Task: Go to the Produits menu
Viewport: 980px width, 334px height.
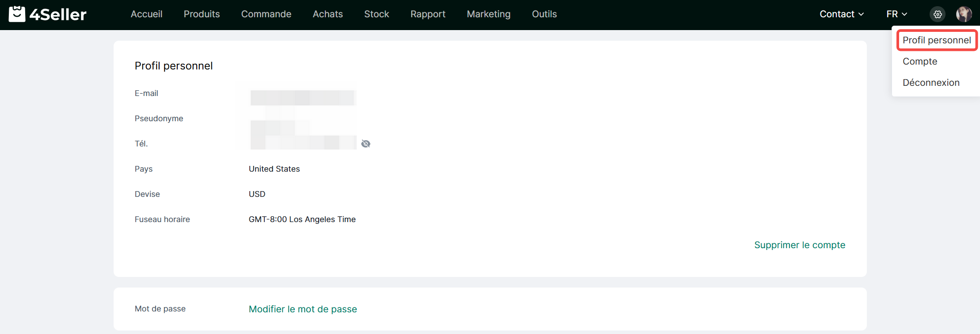Action: (202, 14)
